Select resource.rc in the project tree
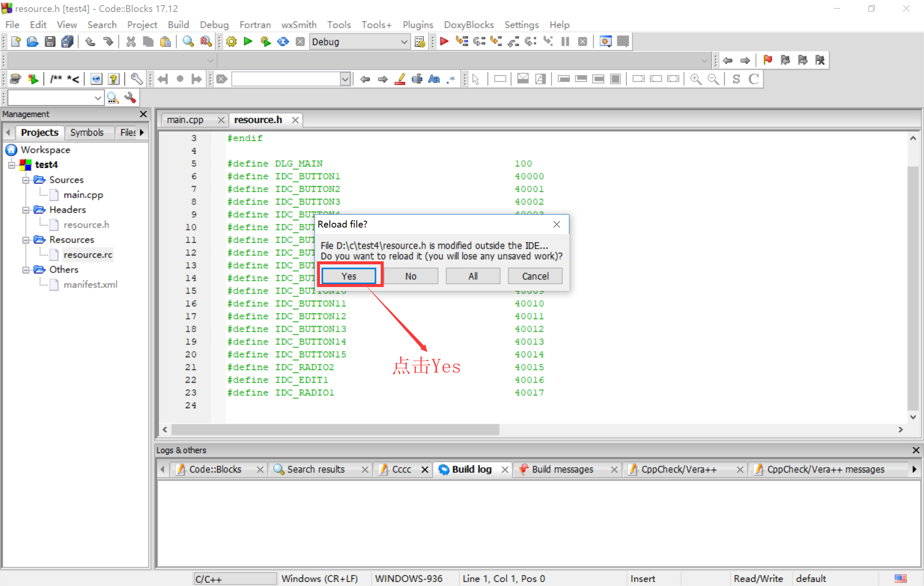This screenshot has height=586, width=924. 88,255
